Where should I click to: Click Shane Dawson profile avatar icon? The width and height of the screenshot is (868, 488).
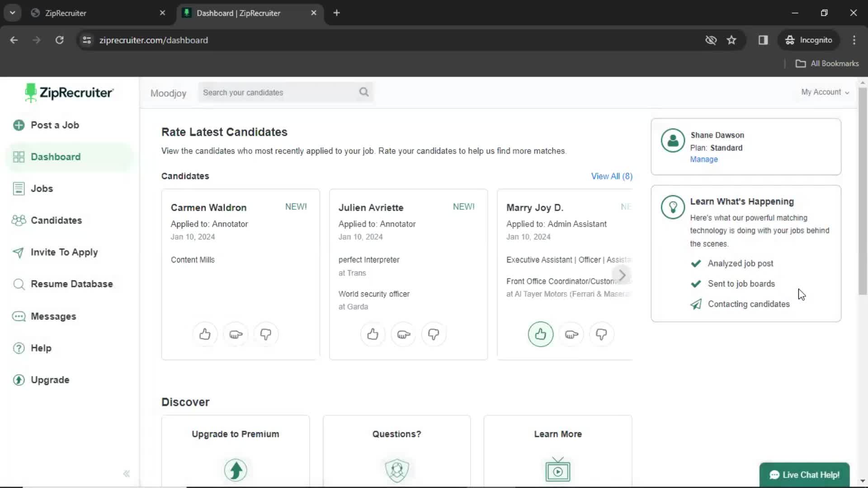[x=673, y=141]
